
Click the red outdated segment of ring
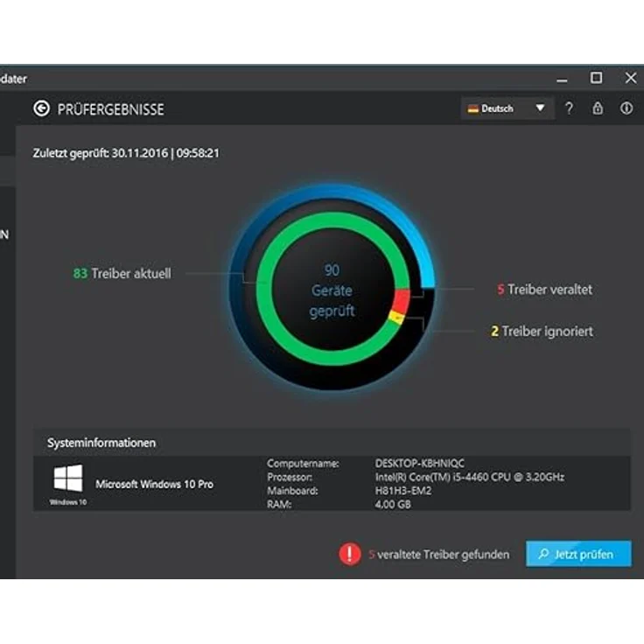click(402, 301)
